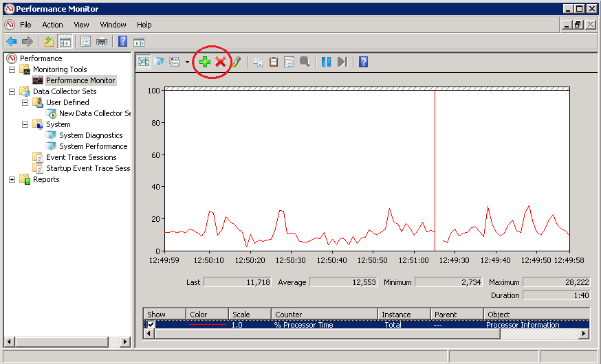Delete selected counter with red X
The image size is (601, 364).
pyautogui.click(x=221, y=62)
